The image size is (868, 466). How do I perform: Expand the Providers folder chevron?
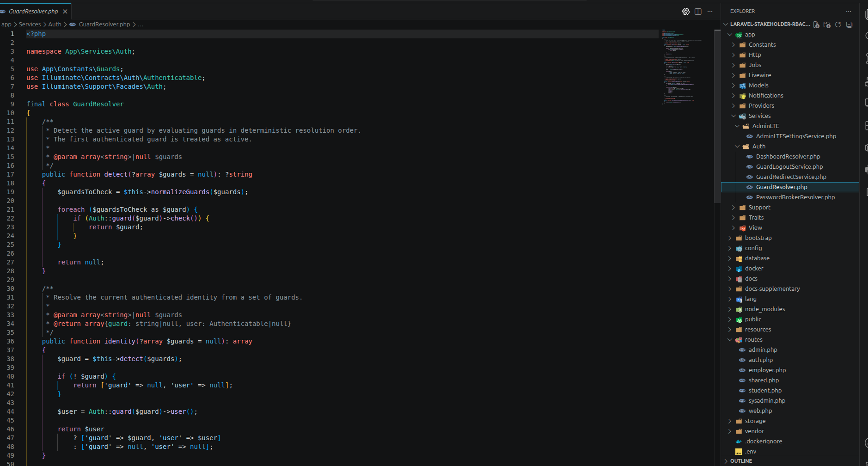tap(734, 106)
